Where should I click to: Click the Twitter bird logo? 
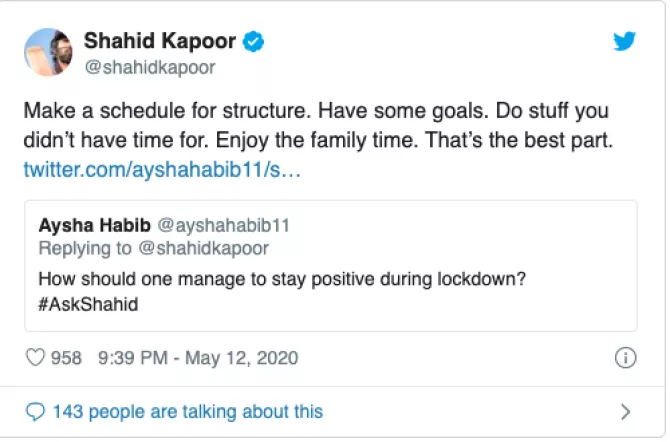click(625, 41)
